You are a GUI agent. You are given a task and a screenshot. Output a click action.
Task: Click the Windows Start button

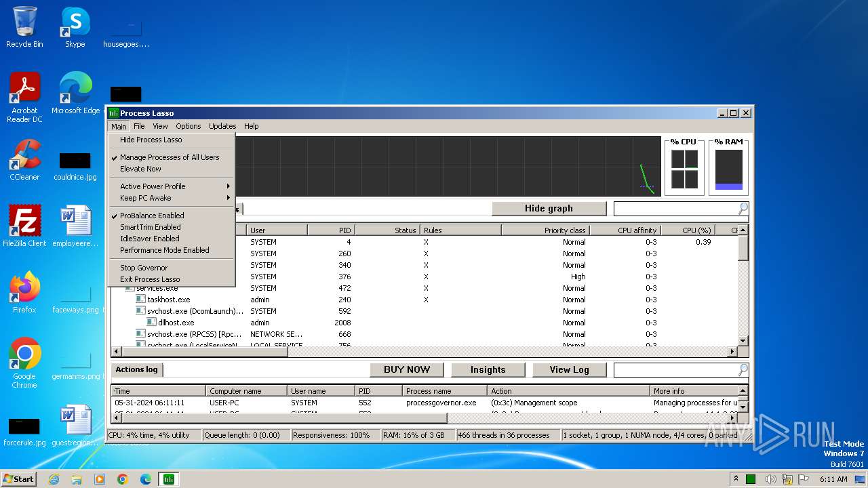pyautogui.click(x=19, y=479)
